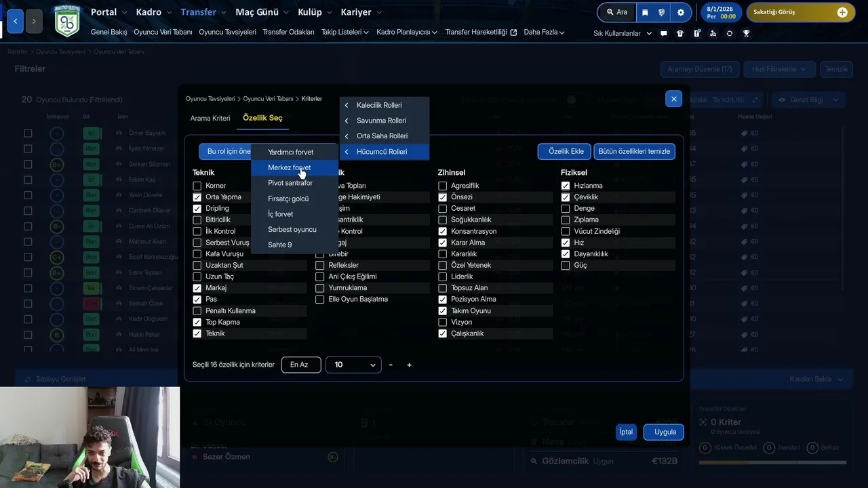The width and height of the screenshot is (868, 488).
Task: Untick the Orta Yapma checkbox
Action: pyautogui.click(x=197, y=197)
